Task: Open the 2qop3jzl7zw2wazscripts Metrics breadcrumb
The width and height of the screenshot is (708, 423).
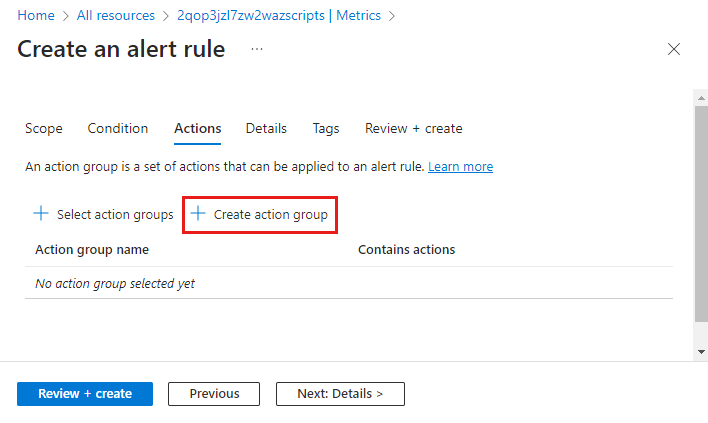Action: click(279, 15)
